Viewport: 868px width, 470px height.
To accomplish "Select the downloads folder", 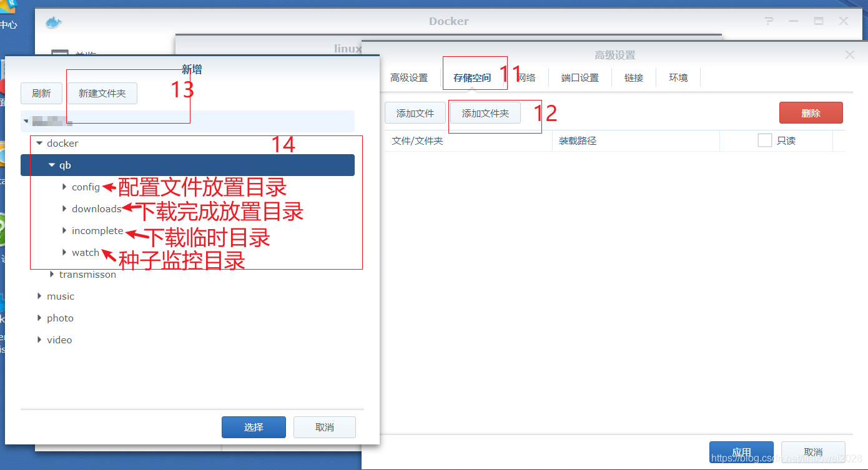I will (x=97, y=209).
